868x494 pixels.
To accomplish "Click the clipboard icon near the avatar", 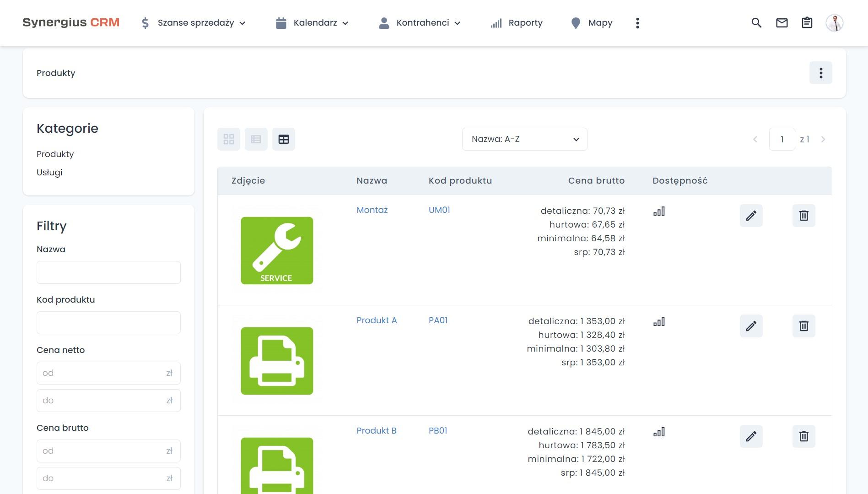I will click(x=807, y=22).
